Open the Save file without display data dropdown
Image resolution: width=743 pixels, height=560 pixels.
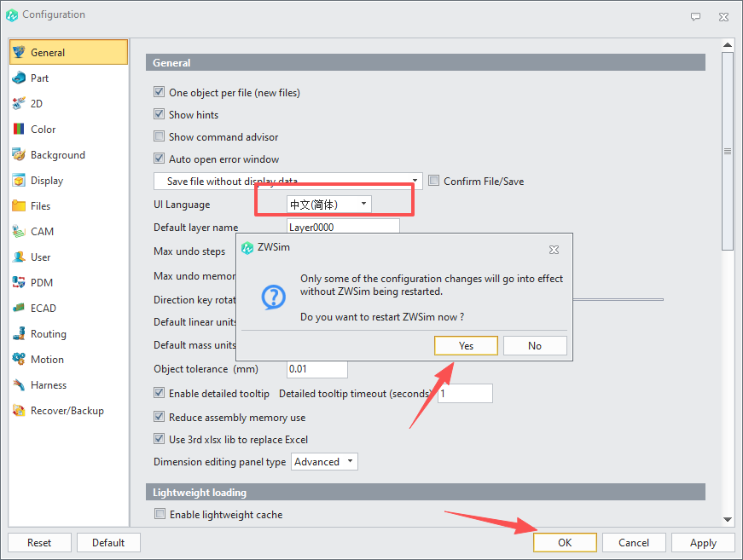point(287,182)
